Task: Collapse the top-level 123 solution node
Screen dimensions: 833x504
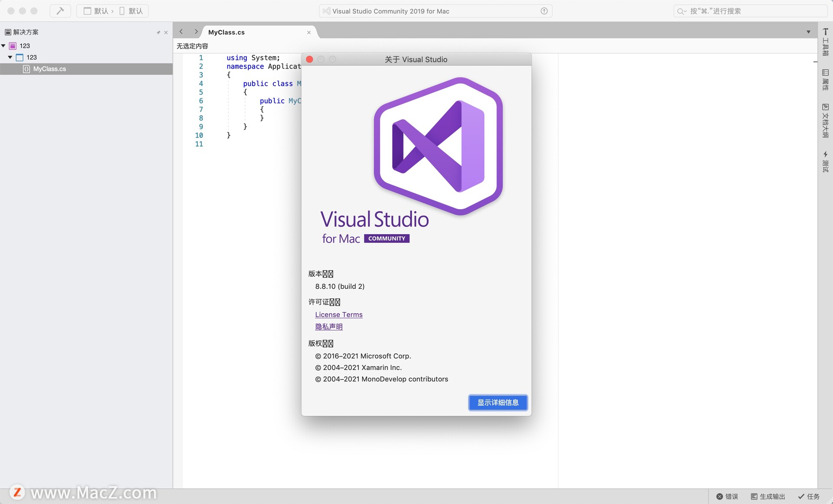Action: coord(3,46)
